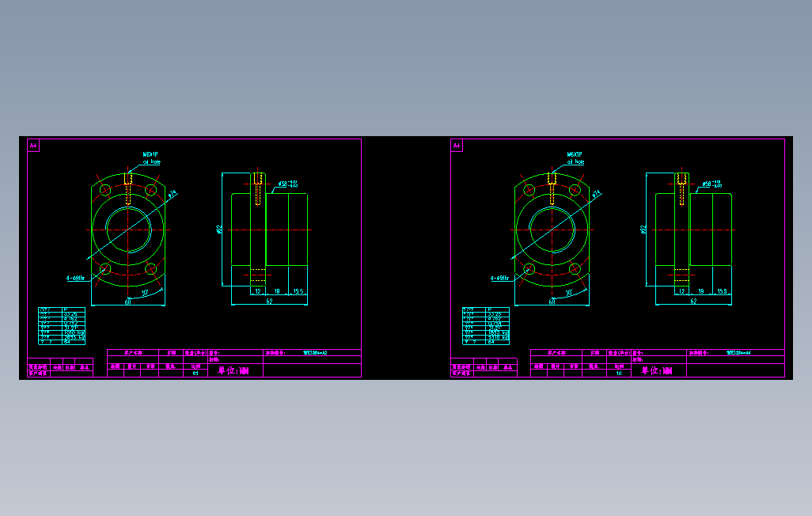The height and width of the screenshot is (516, 812).
Task: Pick the 60 width dimension on left sheet
Action: [x=128, y=302]
